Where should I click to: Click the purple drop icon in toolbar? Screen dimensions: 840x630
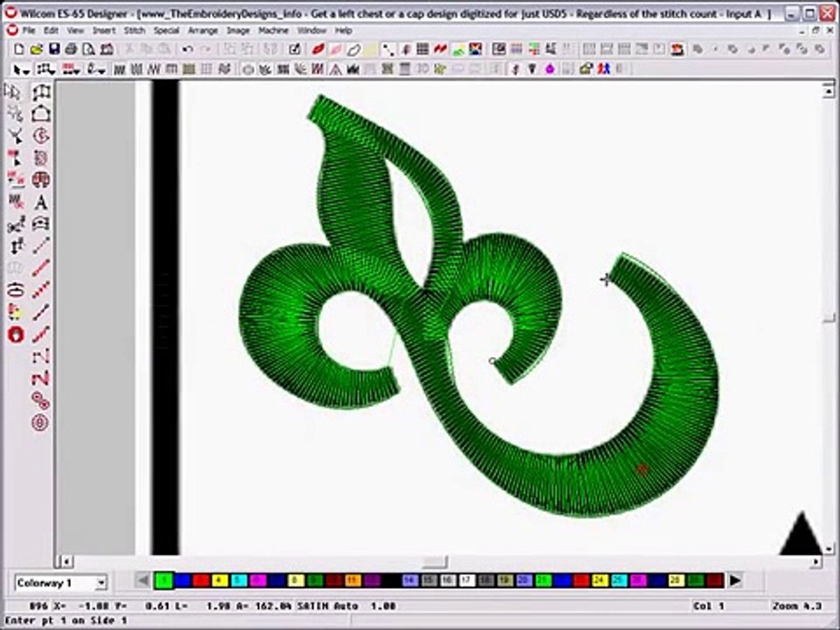[x=550, y=69]
